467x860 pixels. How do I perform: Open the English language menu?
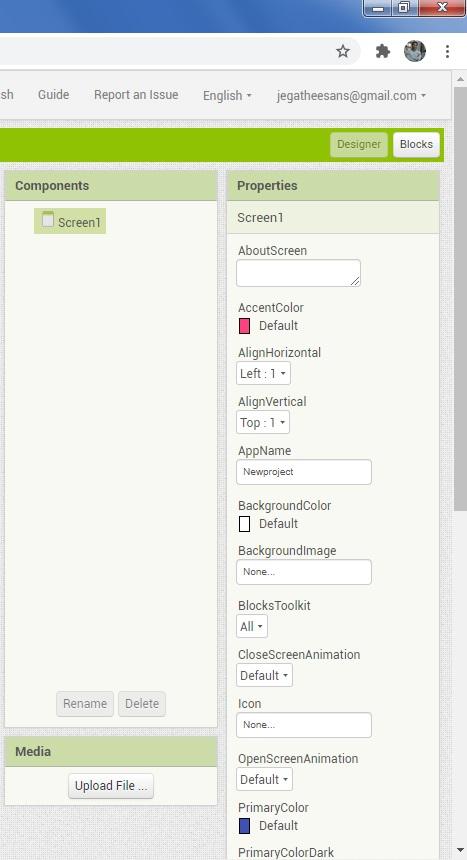point(227,95)
